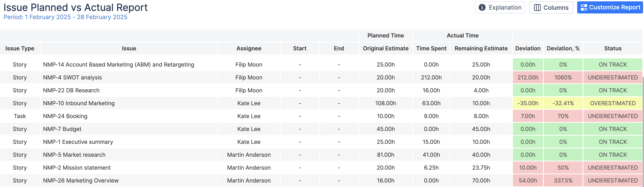Screen dimensions: 644x187
Task: Click the Explanation button
Action: coord(499,7)
